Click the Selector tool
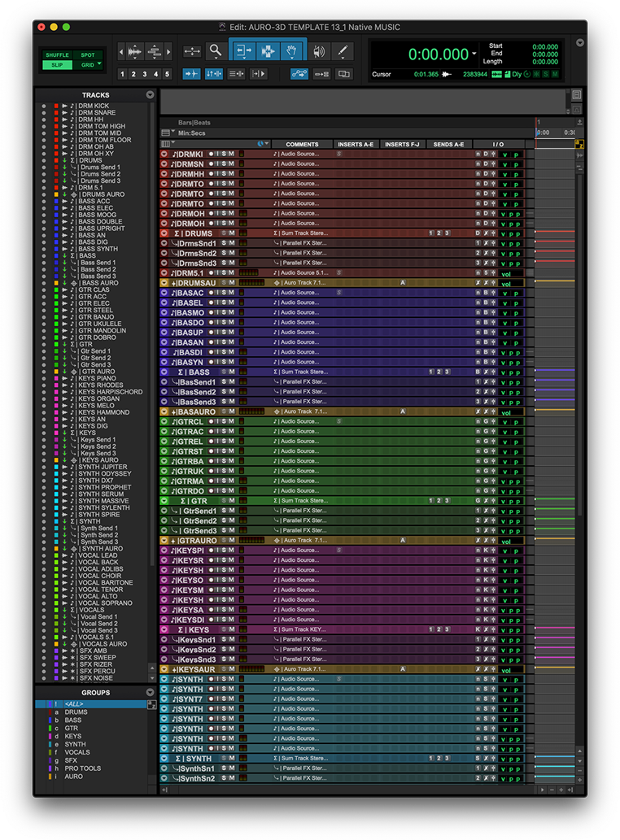 268,51
